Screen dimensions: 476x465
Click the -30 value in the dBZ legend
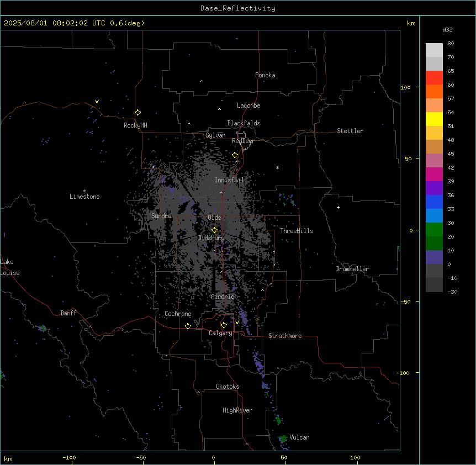point(452,292)
